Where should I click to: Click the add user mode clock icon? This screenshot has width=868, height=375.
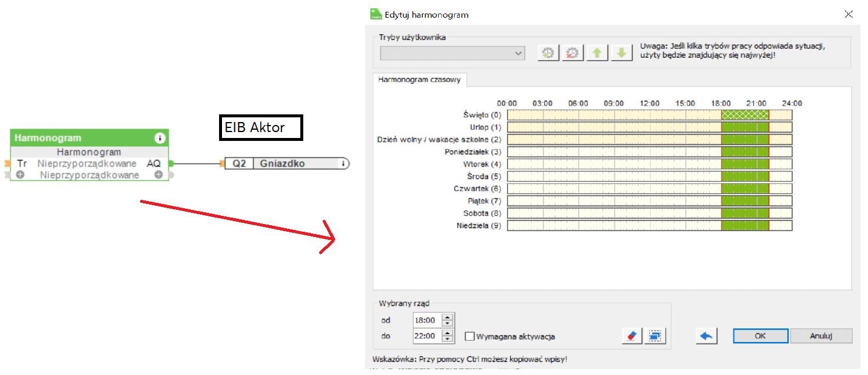(x=548, y=53)
